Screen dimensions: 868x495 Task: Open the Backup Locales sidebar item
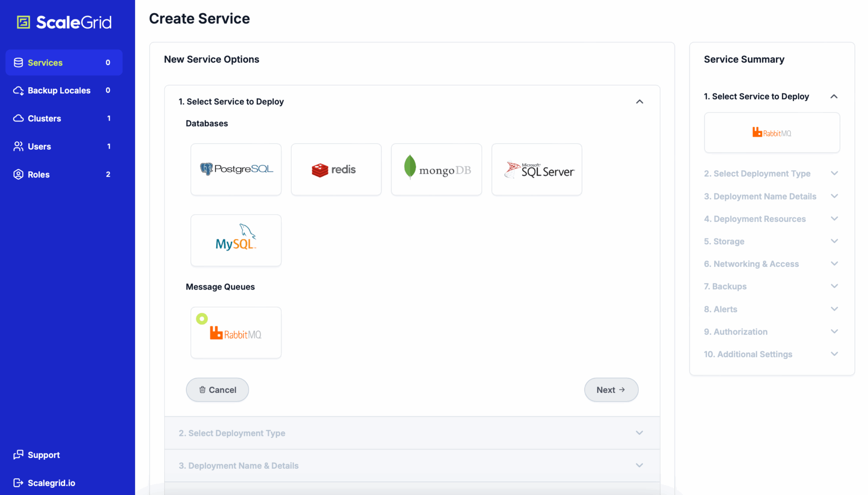click(59, 90)
